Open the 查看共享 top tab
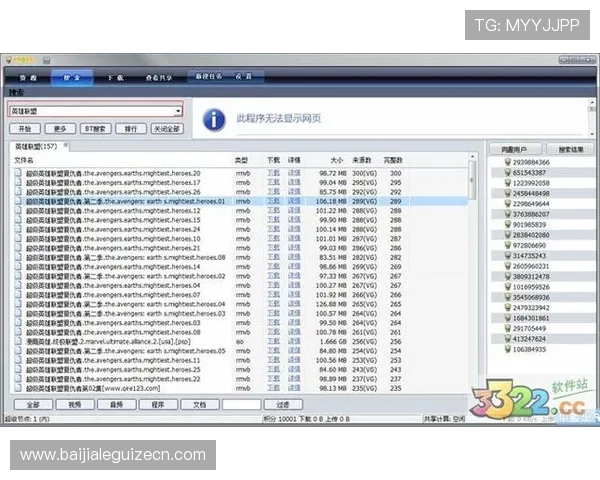600x480 pixels. tap(165, 76)
